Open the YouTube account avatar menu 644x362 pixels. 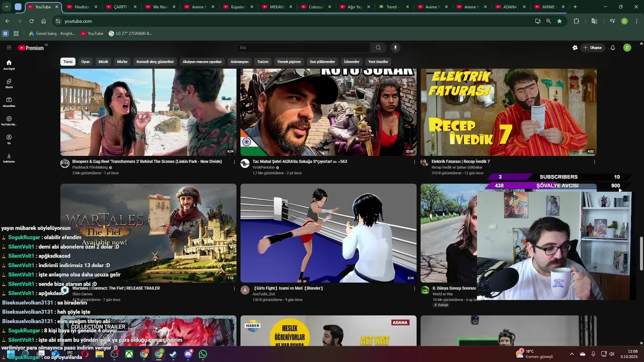[627, 48]
